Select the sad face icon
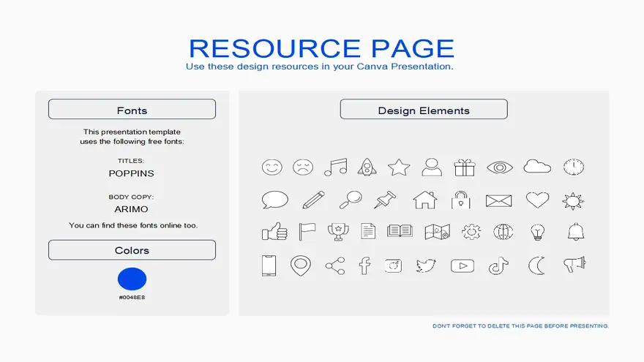The width and height of the screenshot is (644, 362). tap(303, 167)
